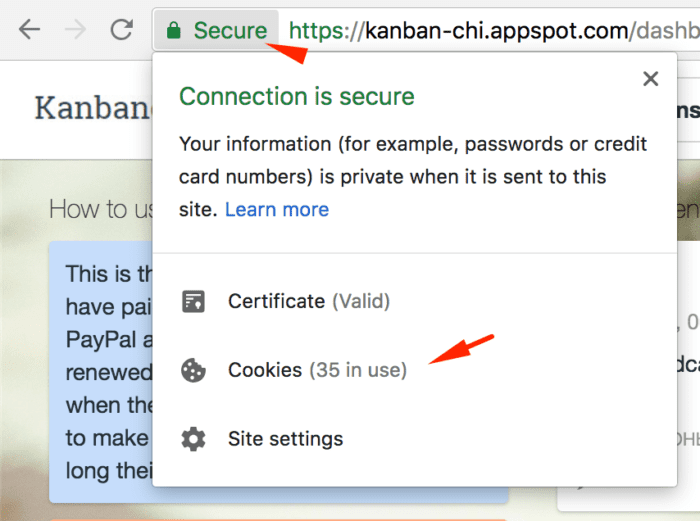The height and width of the screenshot is (521, 700).
Task: Open Cookies (35 in use) entry
Action: [x=317, y=370]
